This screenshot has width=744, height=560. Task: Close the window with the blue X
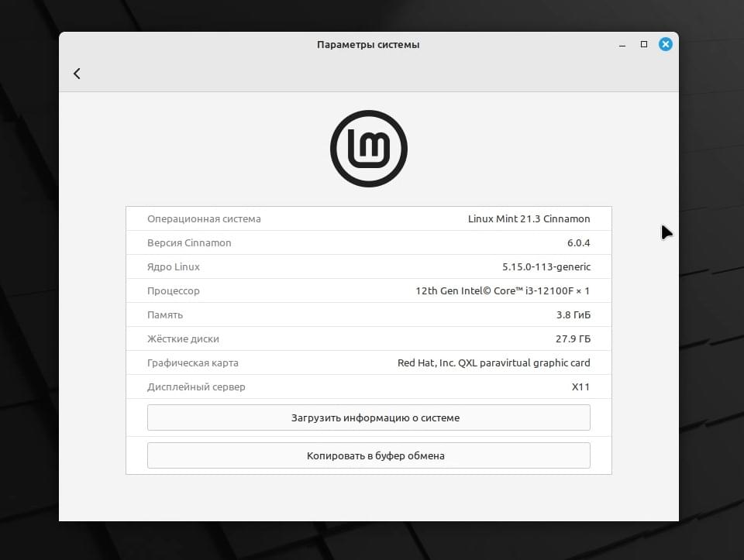click(665, 44)
